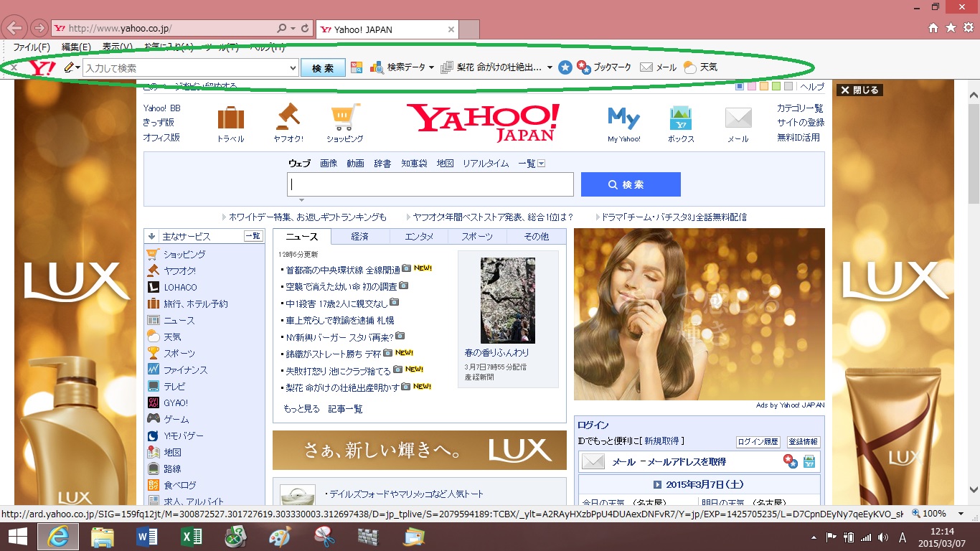Viewport: 980px width, 551px height.
Task: Refresh the page using the address bar reload icon
Action: coord(306,29)
